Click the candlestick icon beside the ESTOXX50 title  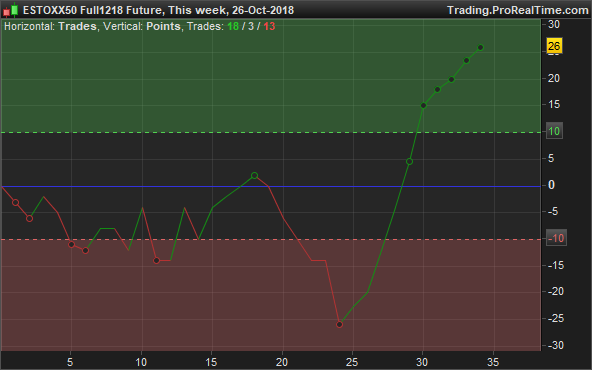coord(11,10)
